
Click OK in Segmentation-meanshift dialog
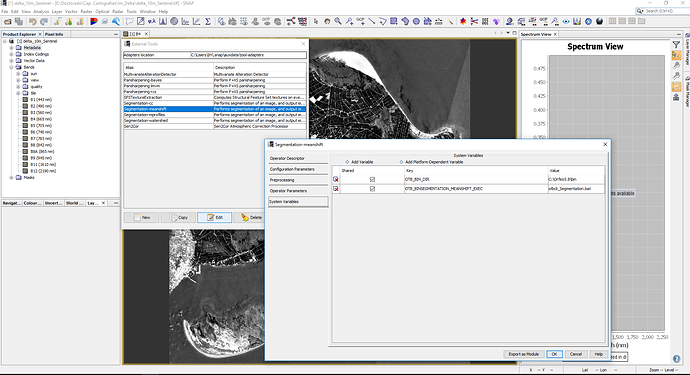point(554,354)
